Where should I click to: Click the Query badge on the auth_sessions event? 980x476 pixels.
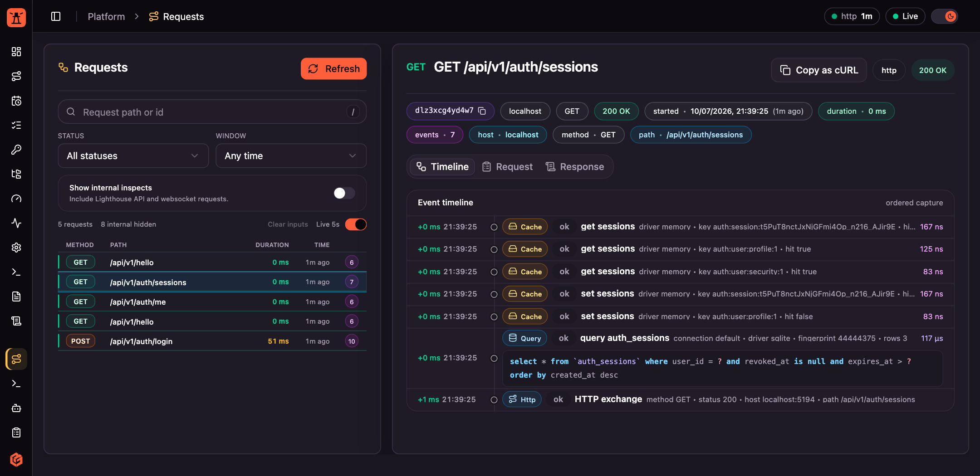(x=524, y=338)
